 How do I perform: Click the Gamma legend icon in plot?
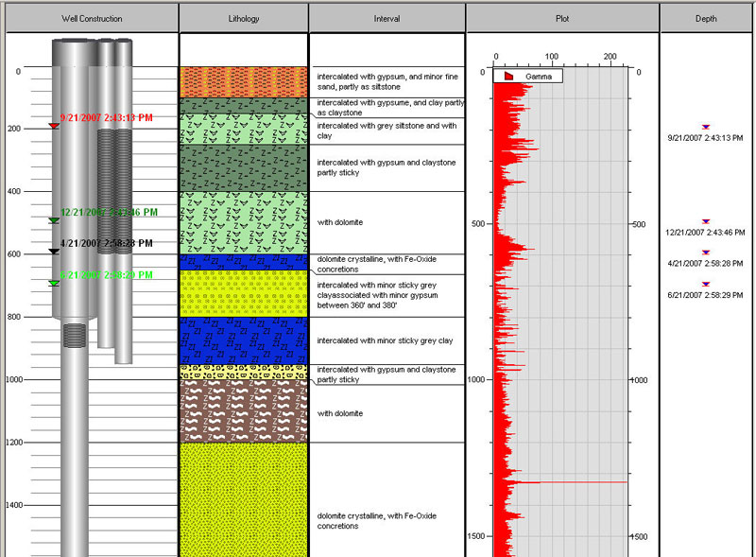pos(508,77)
